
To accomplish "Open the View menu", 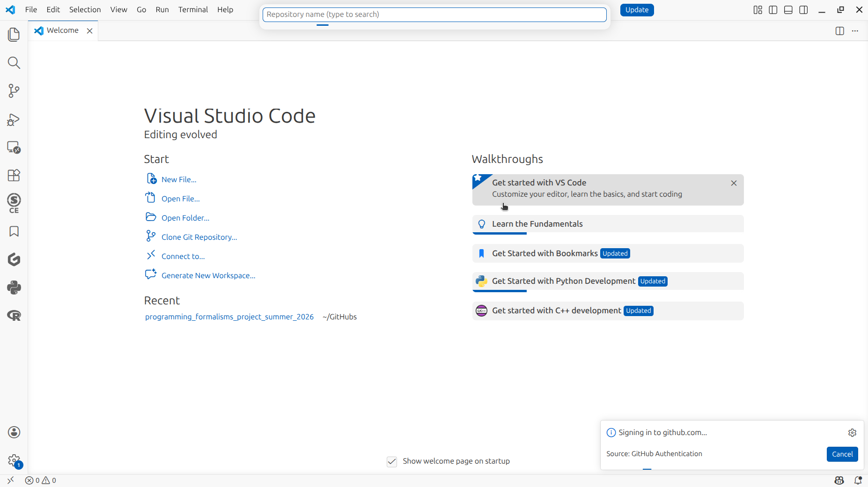I will click(119, 10).
